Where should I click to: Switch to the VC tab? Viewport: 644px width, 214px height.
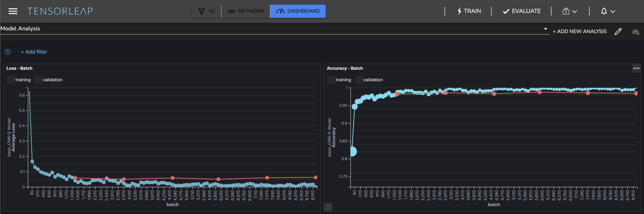[x=207, y=11]
